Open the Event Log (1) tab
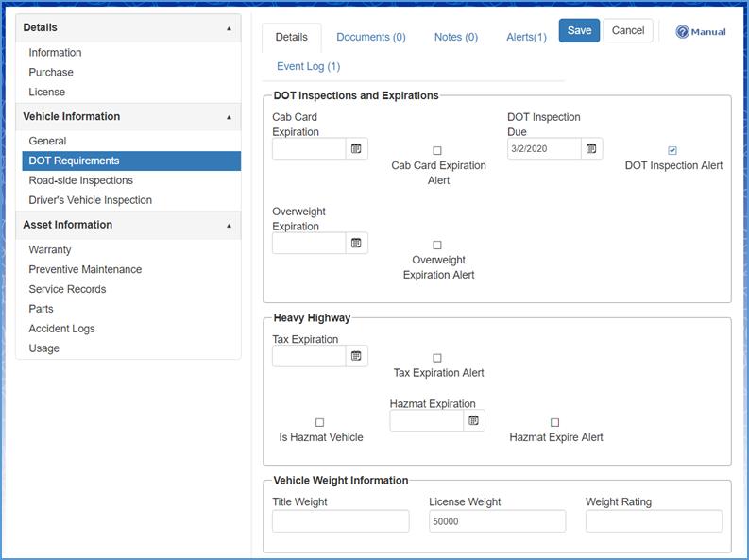The height and width of the screenshot is (560, 749). pos(308,66)
